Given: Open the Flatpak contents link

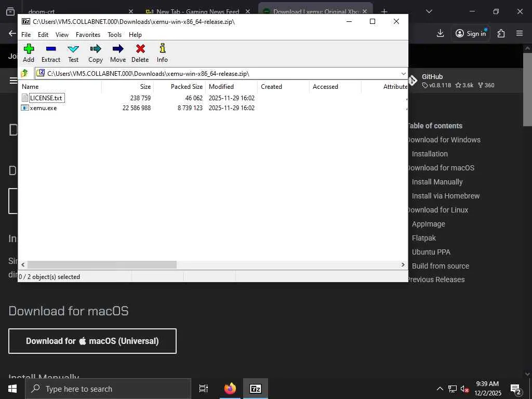Looking at the screenshot, I should [423, 238].
